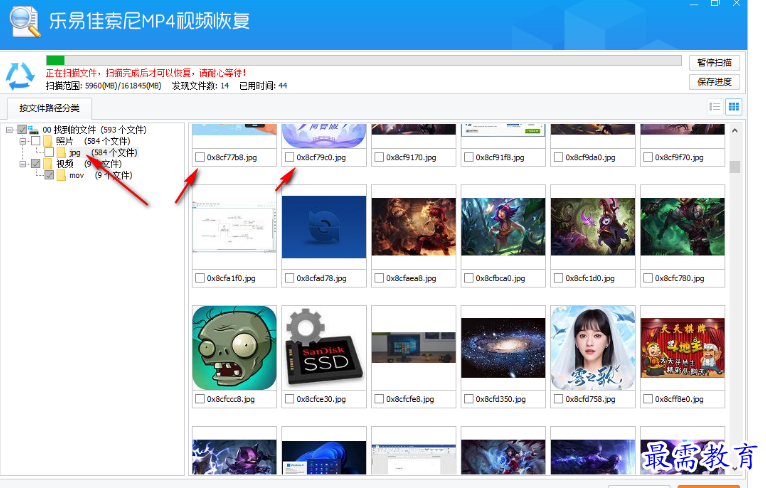Check the jpg folder checkbox

49,152
